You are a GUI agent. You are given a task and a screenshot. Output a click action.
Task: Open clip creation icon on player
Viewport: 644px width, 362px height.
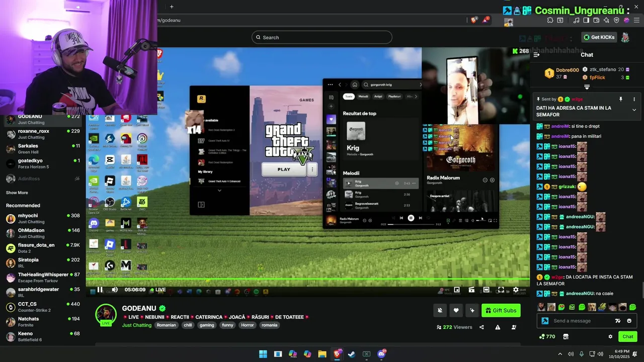(x=471, y=290)
